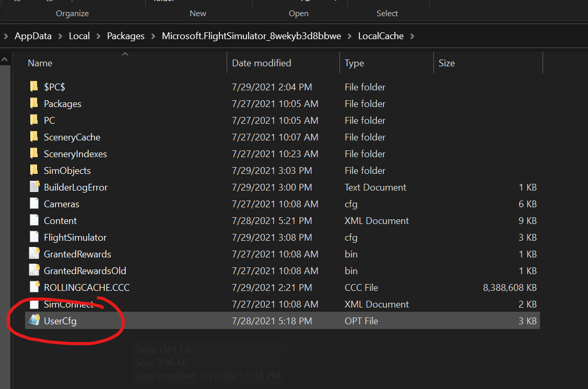Sort by the Date modified column
Screen dimensions: 588x389
point(261,63)
